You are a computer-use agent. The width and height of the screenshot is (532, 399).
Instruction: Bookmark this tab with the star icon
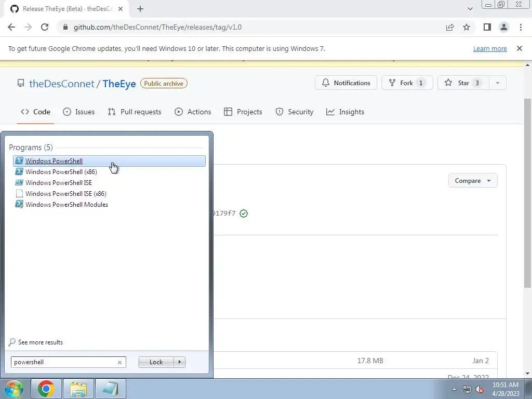click(x=467, y=27)
